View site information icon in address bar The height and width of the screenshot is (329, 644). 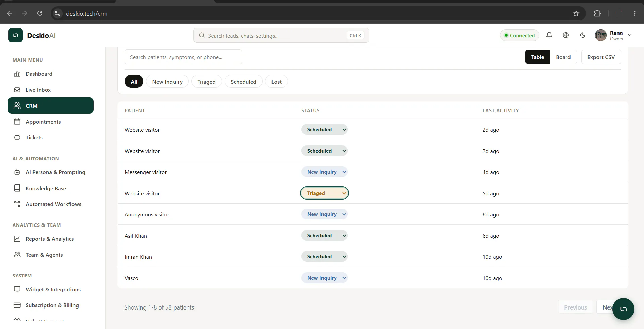[58, 13]
